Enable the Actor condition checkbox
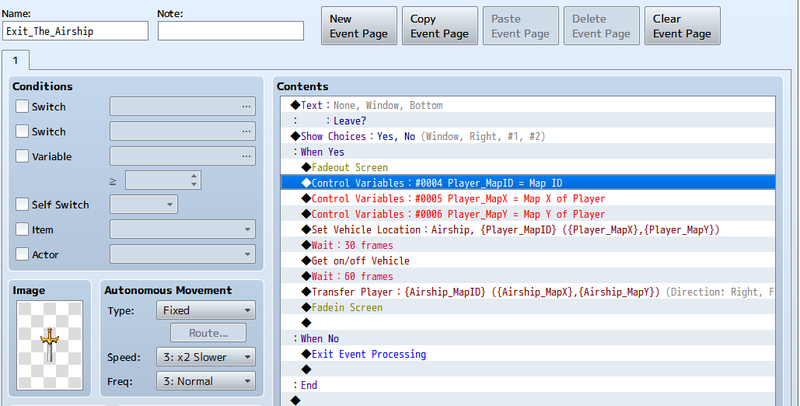 (23, 255)
